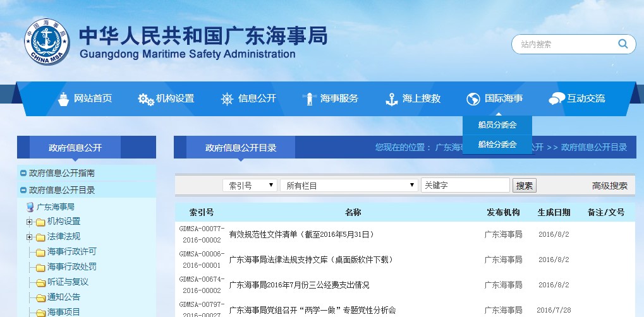Screen dimensions: 644x317
Task: Click index cell GDMSA-00674-2016-00002
Action: point(202,285)
